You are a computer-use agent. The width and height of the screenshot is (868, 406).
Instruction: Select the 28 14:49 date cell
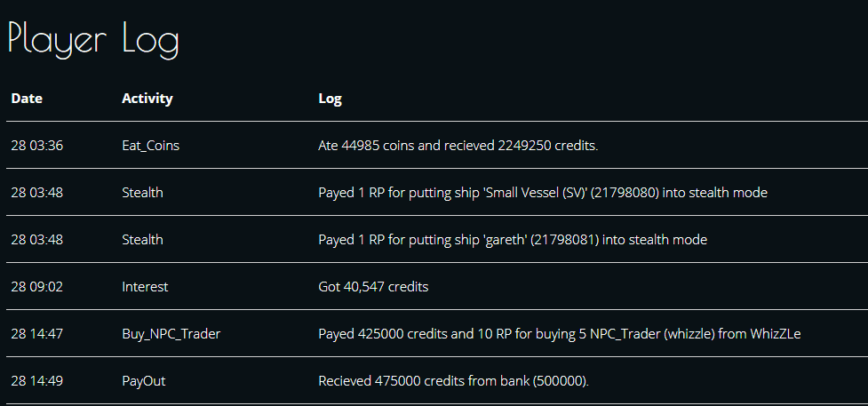37,381
